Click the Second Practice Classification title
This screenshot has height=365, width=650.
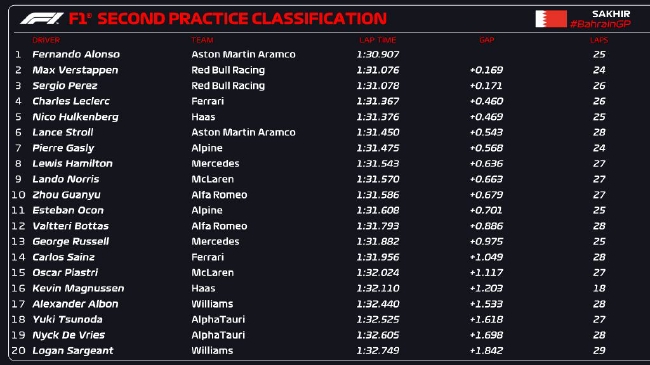pyautogui.click(x=228, y=19)
